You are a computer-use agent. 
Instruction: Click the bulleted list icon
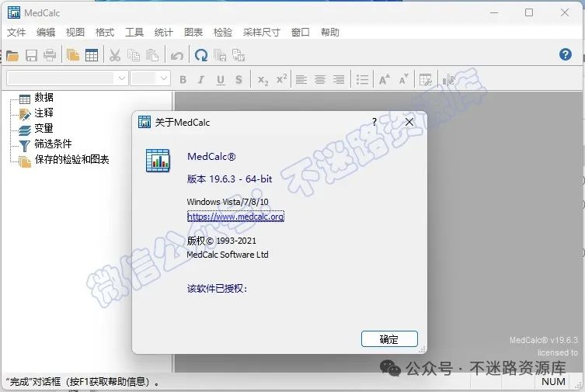(362, 80)
